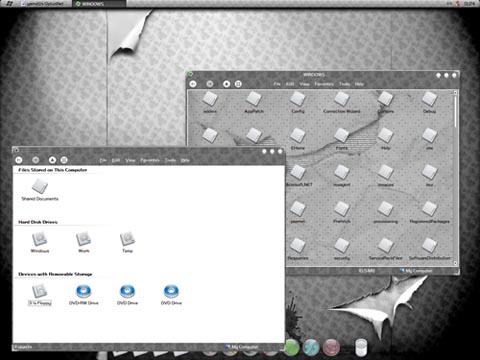Screen dimensions: 480x360
Task: Click Up button in WINDOWS folder window
Action: (x=226, y=84)
